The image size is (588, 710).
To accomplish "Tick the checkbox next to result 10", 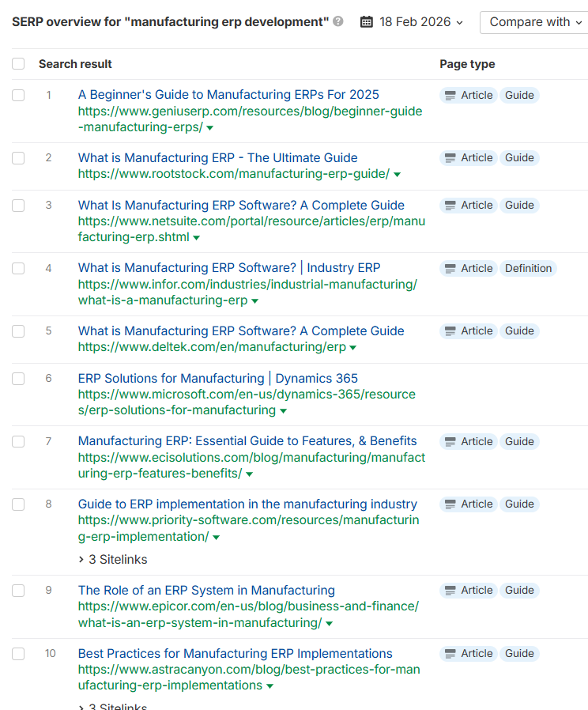I will click(x=18, y=654).
